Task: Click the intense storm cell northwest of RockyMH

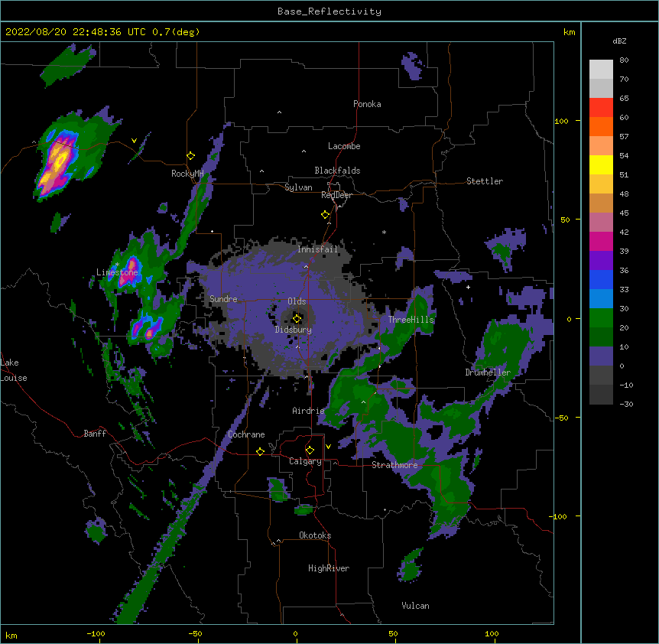Action: pos(57,164)
